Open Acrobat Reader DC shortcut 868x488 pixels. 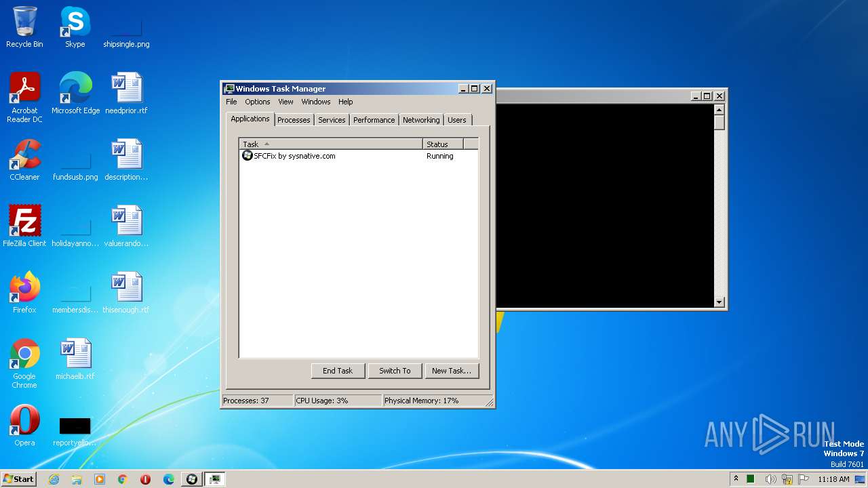click(24, 97)
